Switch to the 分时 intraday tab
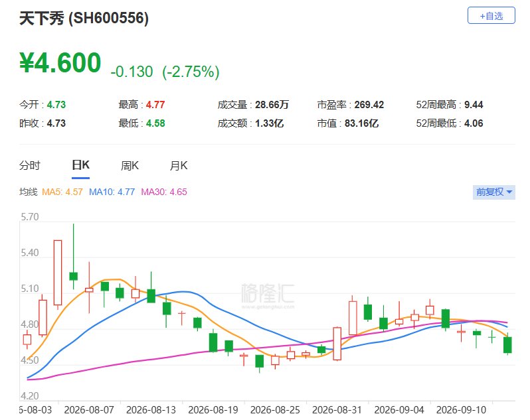The width and height of the screenshot is (530, 420). click(30, 165)
